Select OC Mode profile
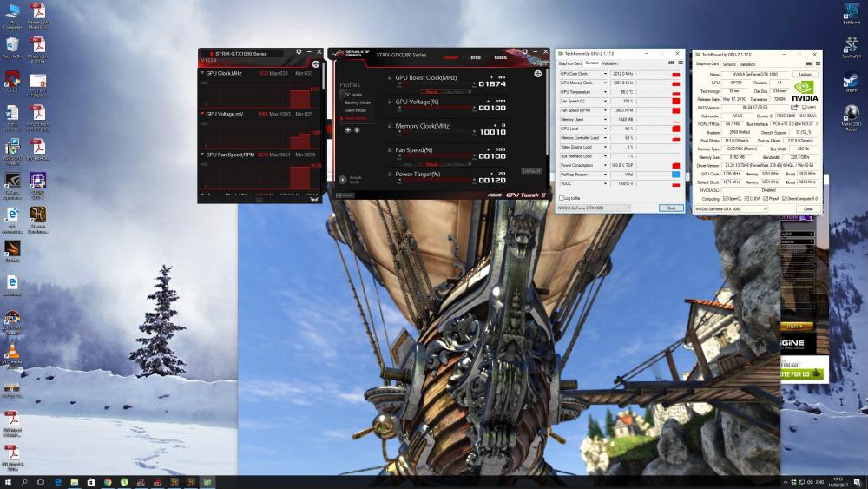Image resolution: width=868 pixels, height=489 pixels. [353, 95]
